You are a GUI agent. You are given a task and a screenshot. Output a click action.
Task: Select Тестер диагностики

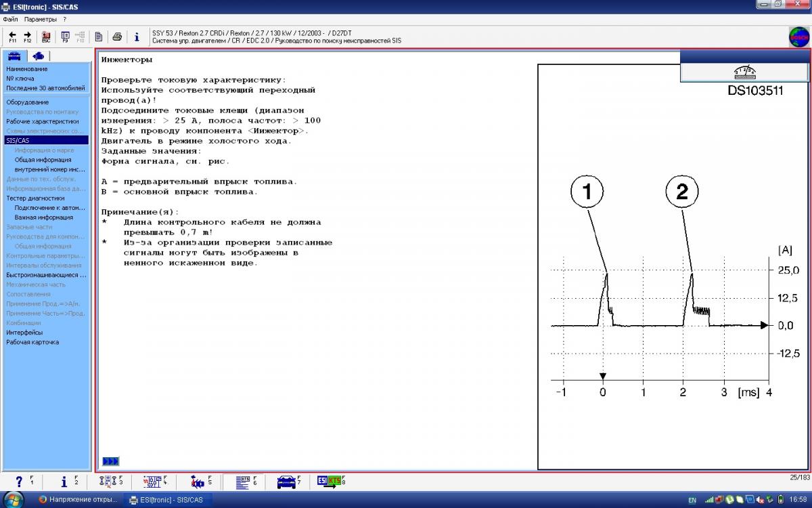pyautogui.click(x=35, y=198)
